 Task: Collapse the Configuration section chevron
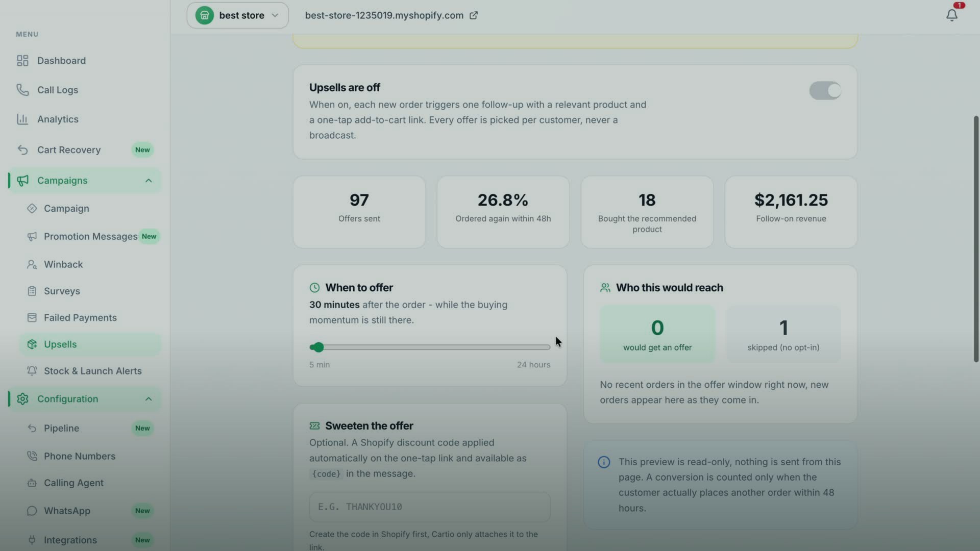coord(149,399)
